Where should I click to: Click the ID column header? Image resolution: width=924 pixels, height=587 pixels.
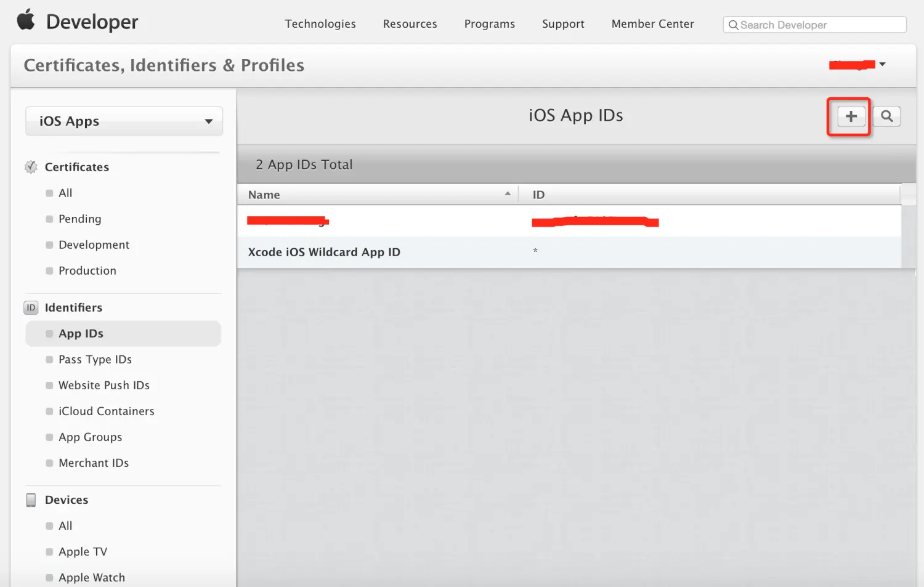pos(709,195)
